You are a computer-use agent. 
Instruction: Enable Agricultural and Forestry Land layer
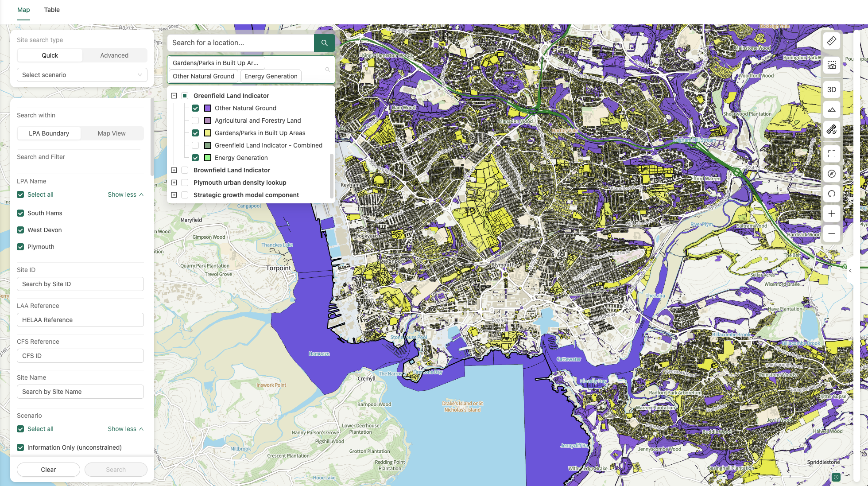(x=195, y=121)
